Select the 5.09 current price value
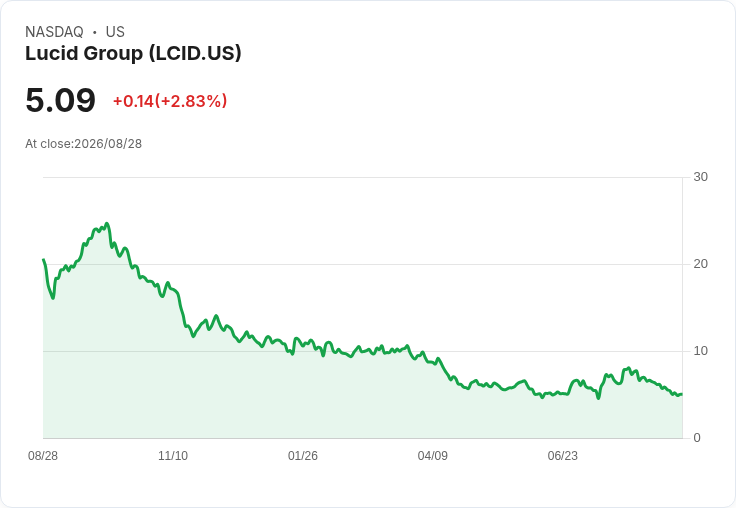This screenshot has width=736, height=508. point(61,100)
